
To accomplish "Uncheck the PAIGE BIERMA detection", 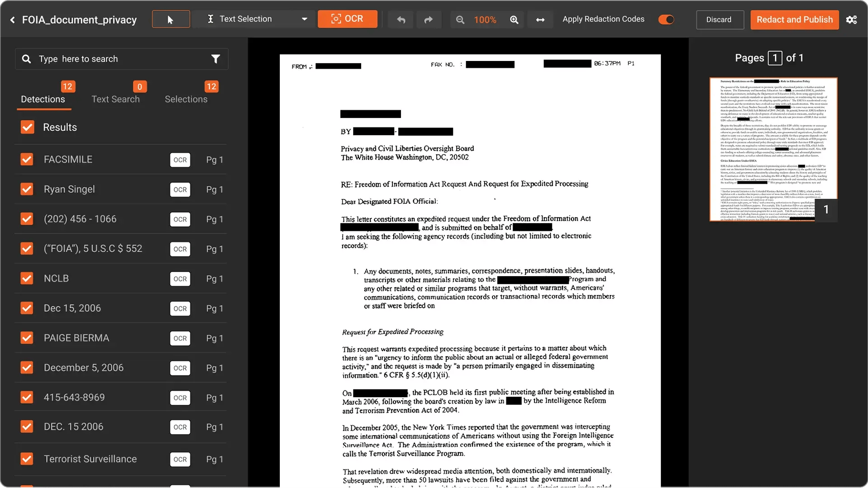I will (27, 338).
